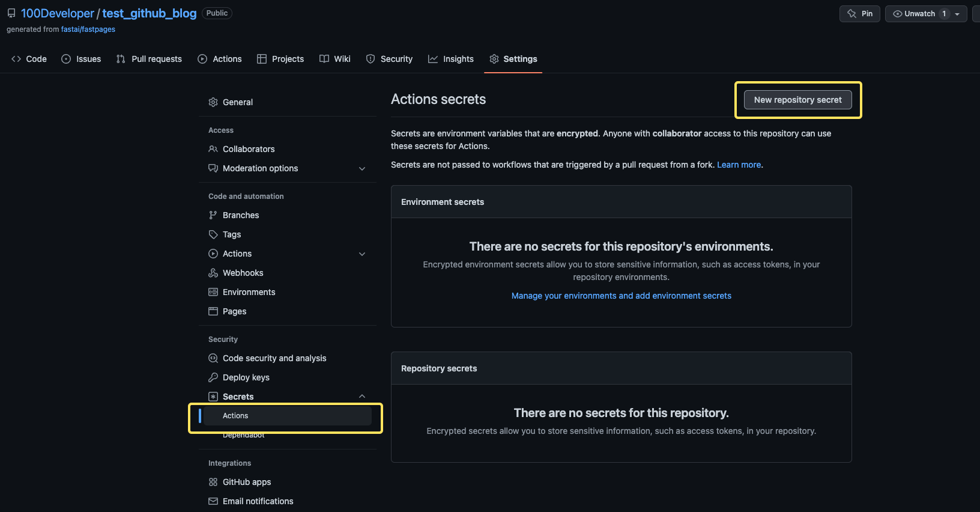Open Manage your environments and add environment secrets
Viewport: 980px width, 512px height.
point(622,296)
